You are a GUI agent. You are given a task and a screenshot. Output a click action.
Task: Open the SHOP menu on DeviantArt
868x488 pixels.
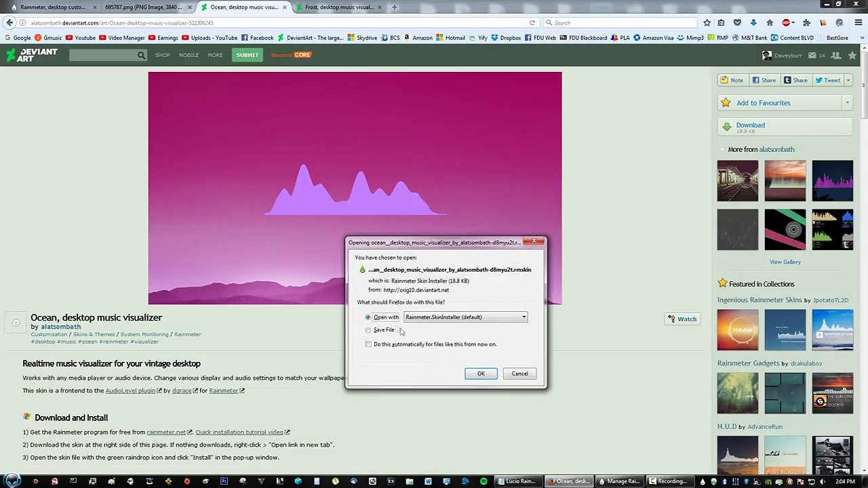[163, 55]
